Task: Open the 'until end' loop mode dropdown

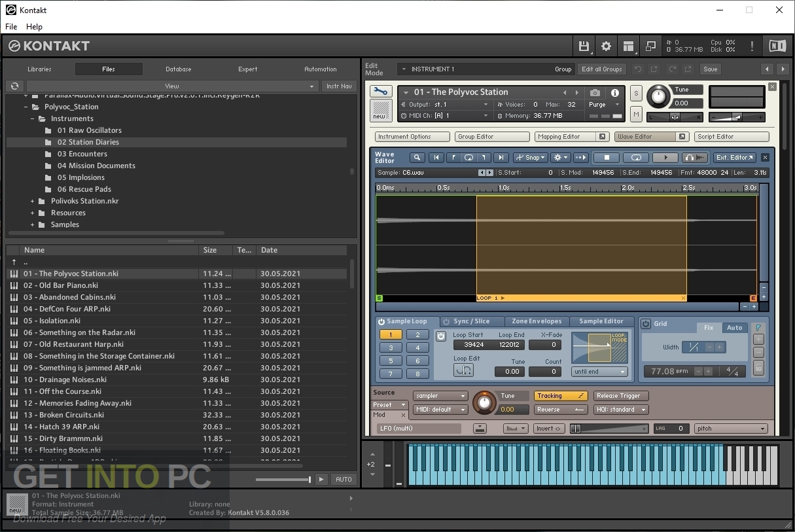Action: point(600,372)
